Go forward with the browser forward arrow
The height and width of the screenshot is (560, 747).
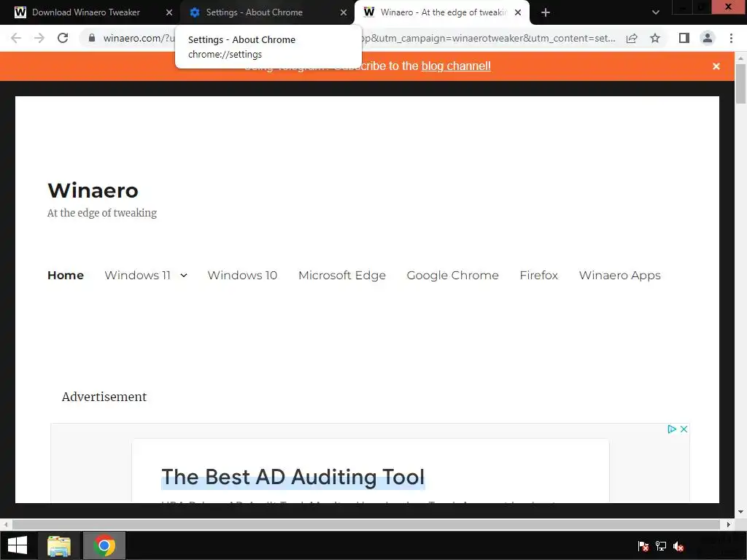[x=39, y=38]
